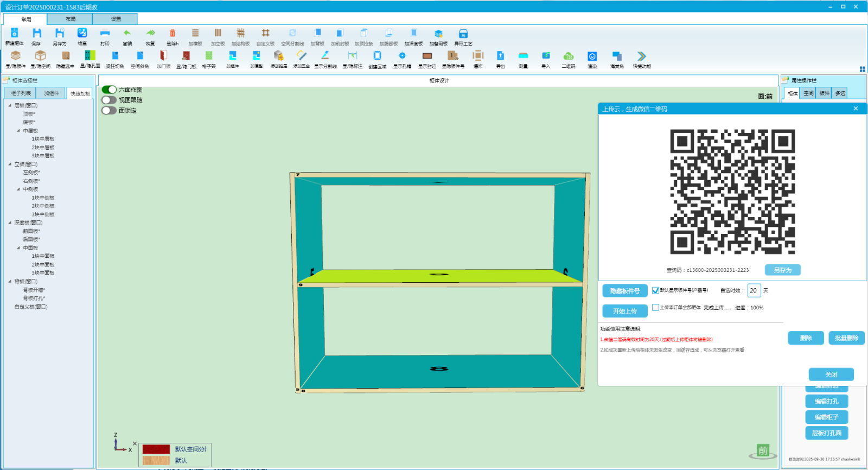Collapse the 背板(窗口) tree node
This screenshot has height=470, width=868.
[x=10, y=282]
